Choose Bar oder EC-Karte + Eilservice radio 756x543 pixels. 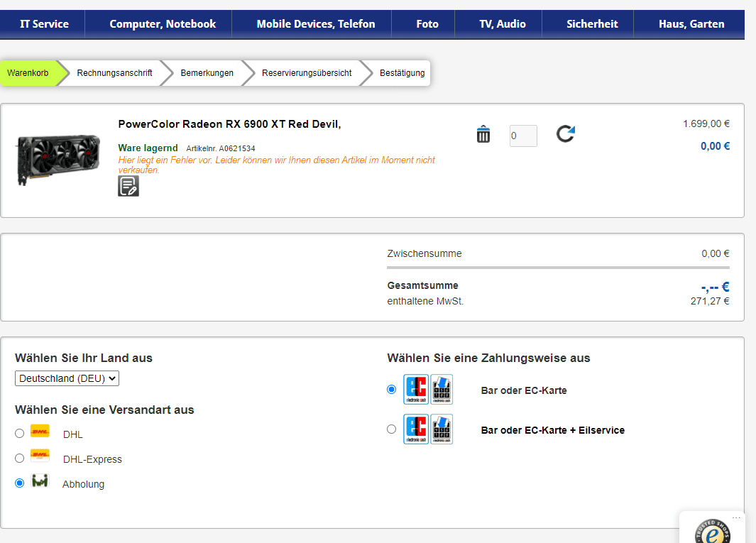click(x=392, y=429)
